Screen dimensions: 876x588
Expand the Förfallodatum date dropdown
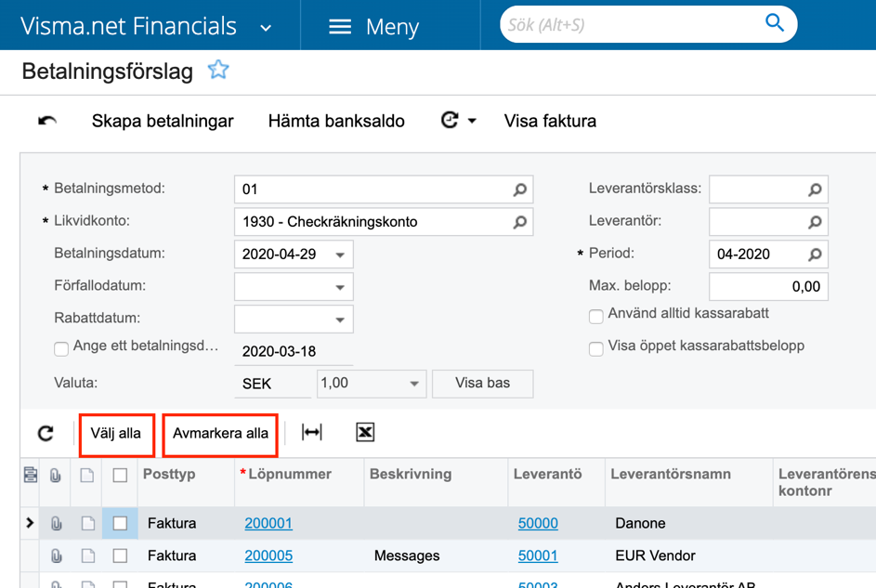click(340, 287)
